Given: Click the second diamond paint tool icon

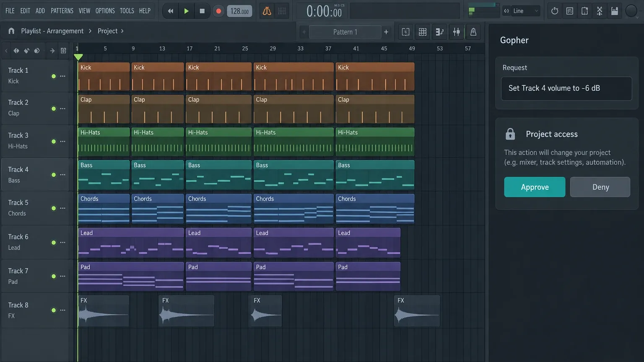Looking at the screenshot, I should [26, 51].
